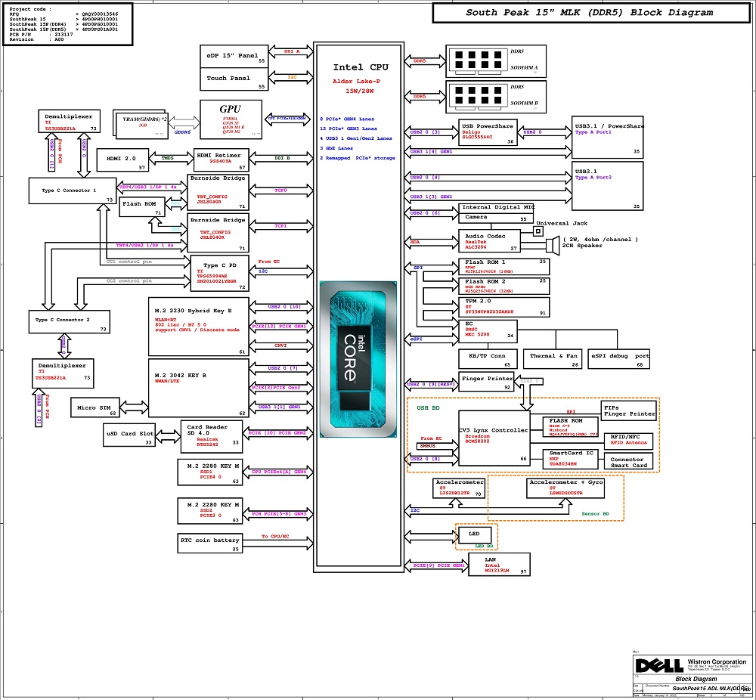Click the Micro SIM block
Viewport: 756px width, 700px height.
point(94,407)
